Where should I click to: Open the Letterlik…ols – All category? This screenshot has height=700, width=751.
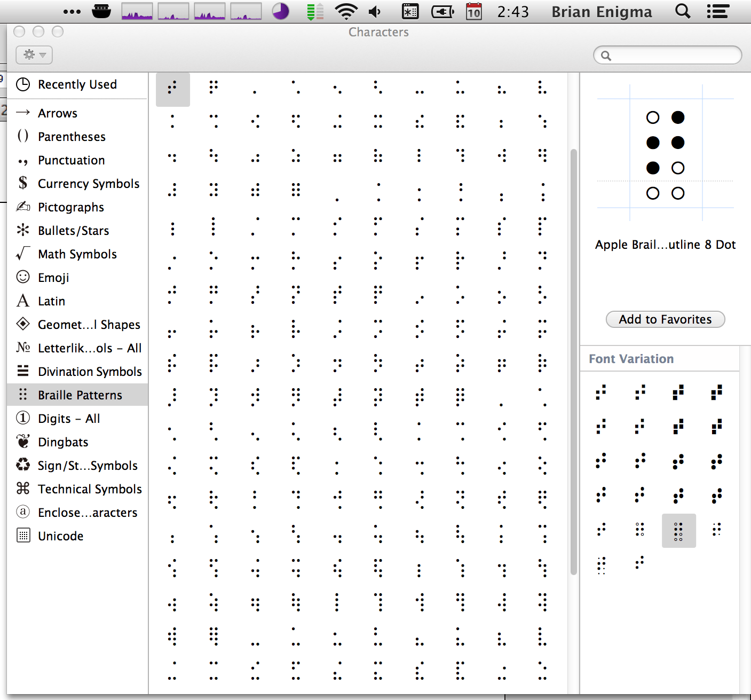[x=77, y=348]
